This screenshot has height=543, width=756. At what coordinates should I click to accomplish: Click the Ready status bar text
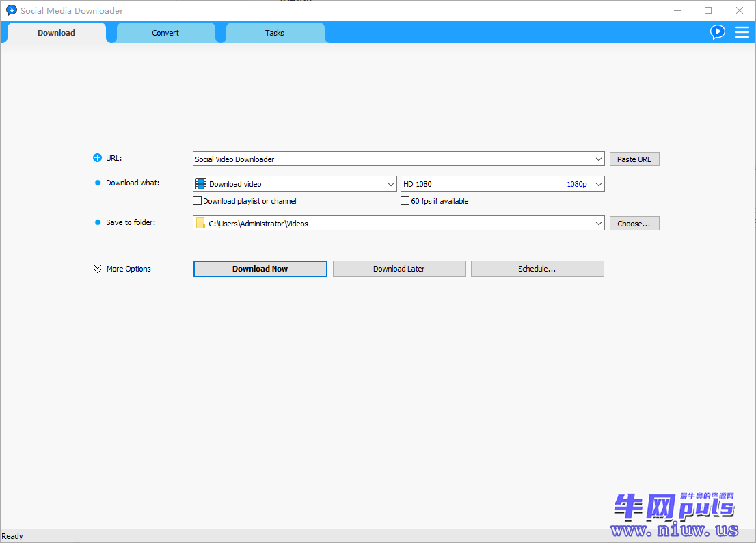pyautogui.click(x=12, y=536)
